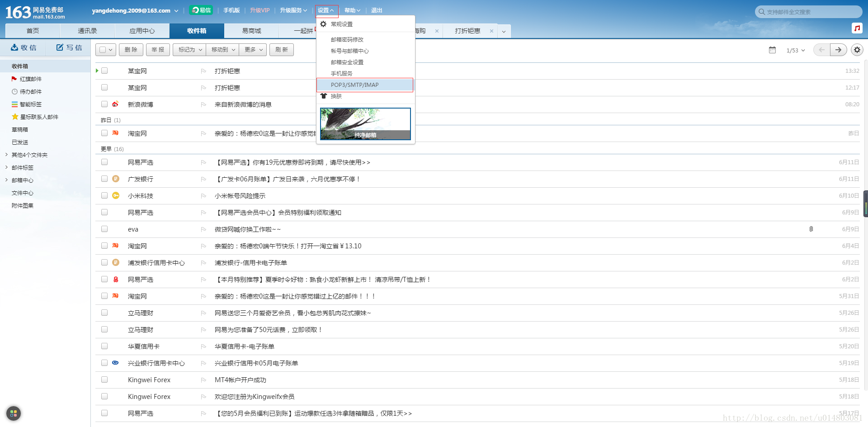Check the 浦发银行信用卡中心 mail checkbox
The height and width of the screenshot is (427, 868).
pos(104,262)
